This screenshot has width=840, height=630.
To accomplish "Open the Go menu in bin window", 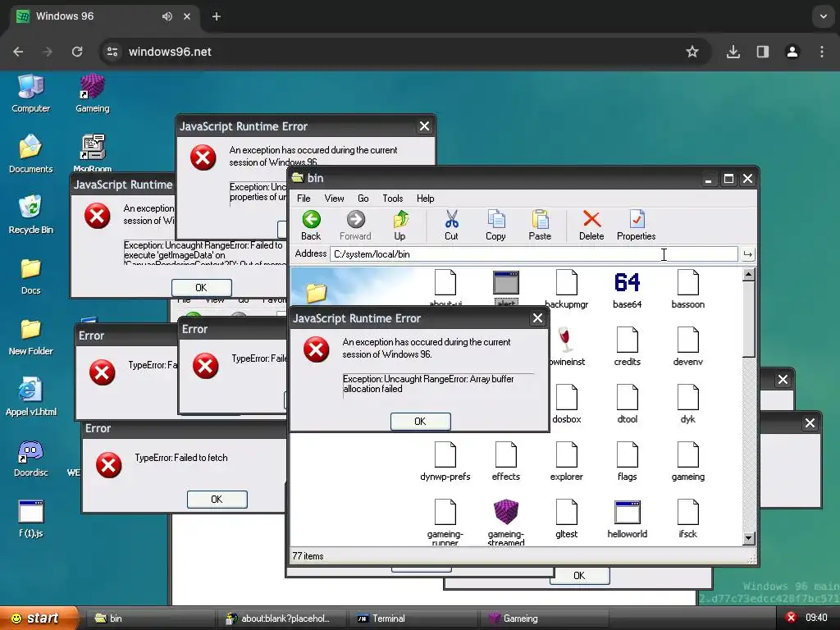I will [363, 199].
